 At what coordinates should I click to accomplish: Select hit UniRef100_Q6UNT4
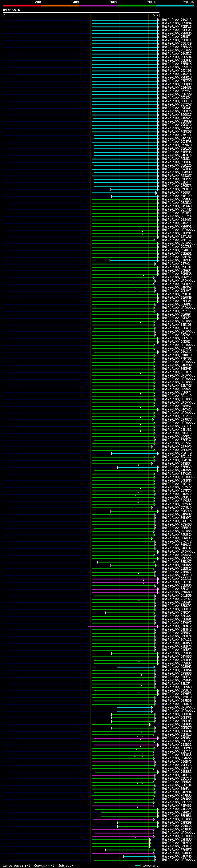point(177,37)
